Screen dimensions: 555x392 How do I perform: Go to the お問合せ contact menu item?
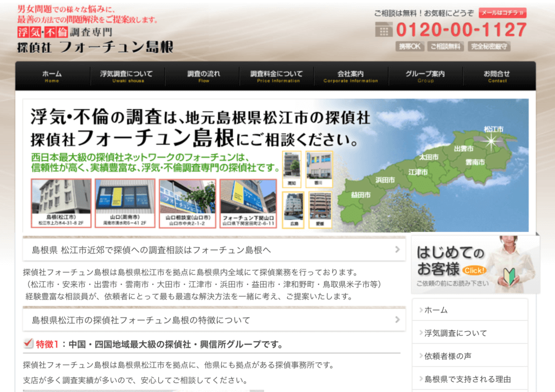497,76
